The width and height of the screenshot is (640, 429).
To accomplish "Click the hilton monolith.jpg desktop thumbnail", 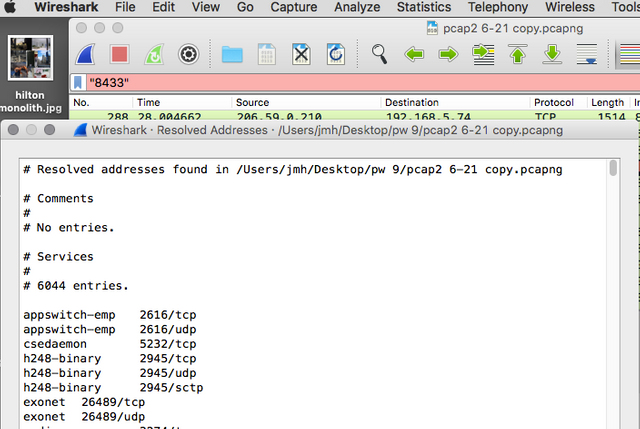I will tap(30, 58).
